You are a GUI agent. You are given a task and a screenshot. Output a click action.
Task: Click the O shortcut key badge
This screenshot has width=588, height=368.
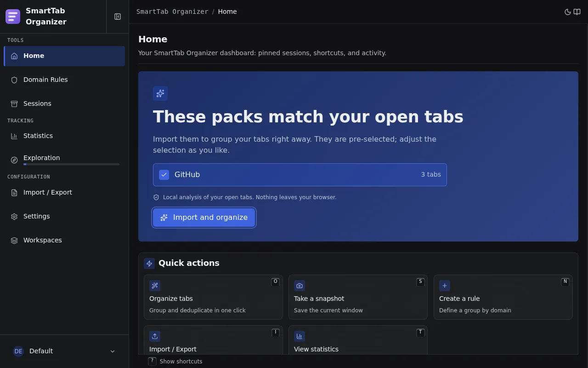276,282
